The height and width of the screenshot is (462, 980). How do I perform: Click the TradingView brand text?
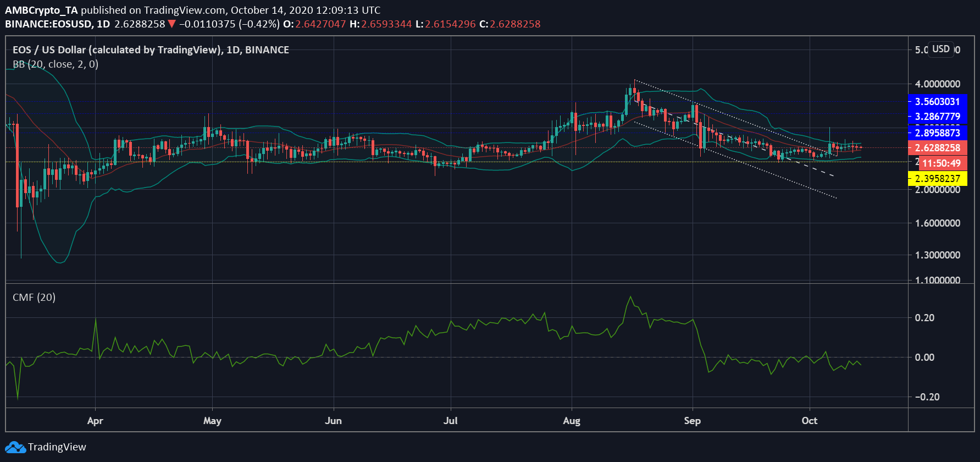[x=57, y=447]
